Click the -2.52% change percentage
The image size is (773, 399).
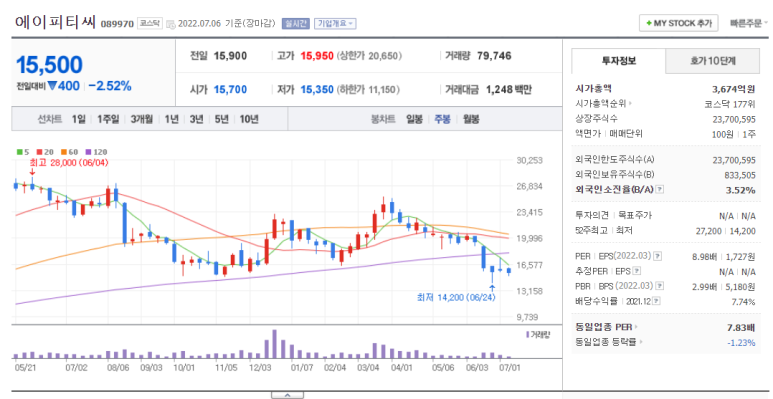pyautogui.click(x=110, y=86)
